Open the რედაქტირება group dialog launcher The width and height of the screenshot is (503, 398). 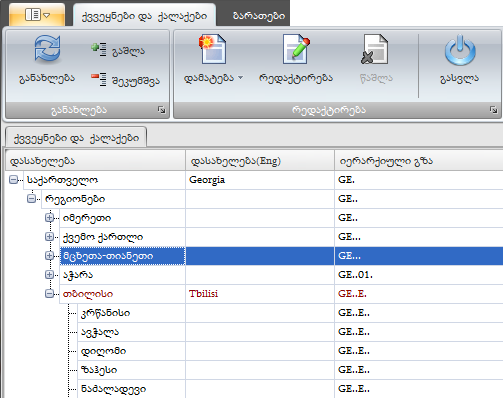tap(494, 110)
